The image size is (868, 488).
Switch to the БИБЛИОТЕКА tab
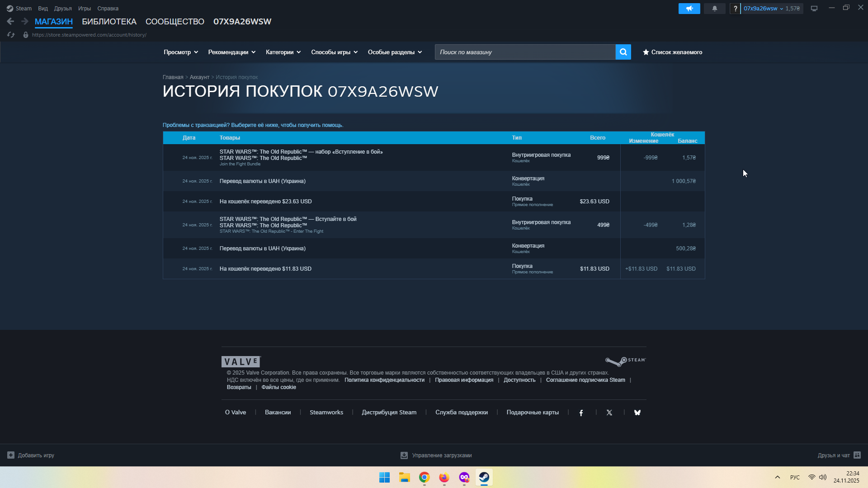(x=109, y=22)
